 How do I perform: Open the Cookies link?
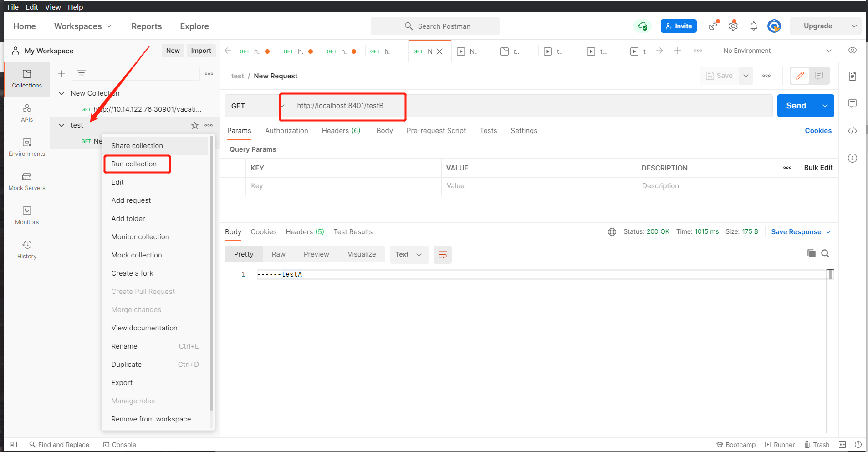pos(818,131)
